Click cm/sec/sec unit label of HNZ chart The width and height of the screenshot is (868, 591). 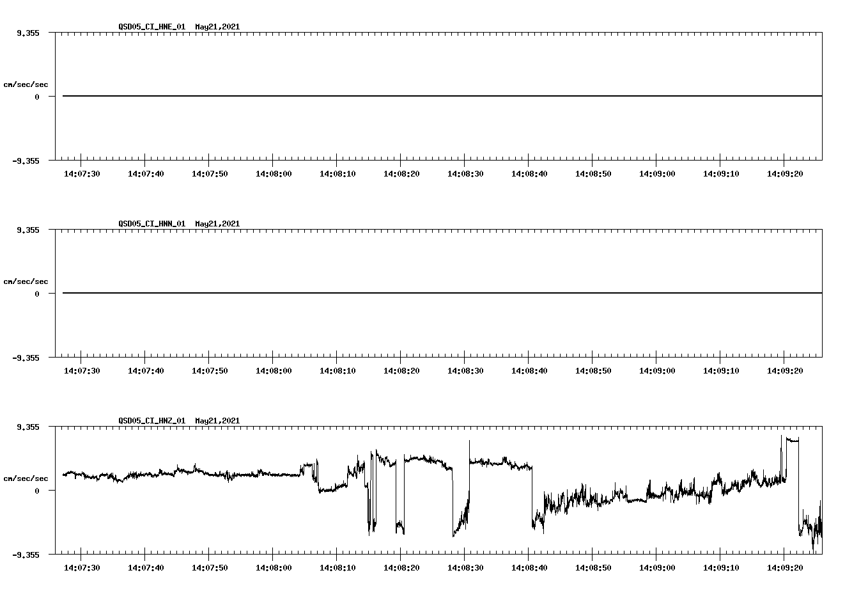(x=26, y=478)
